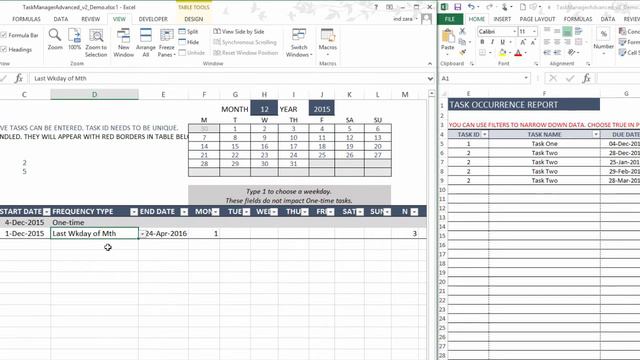Open the FILE tab in right window

coord(450,19)
